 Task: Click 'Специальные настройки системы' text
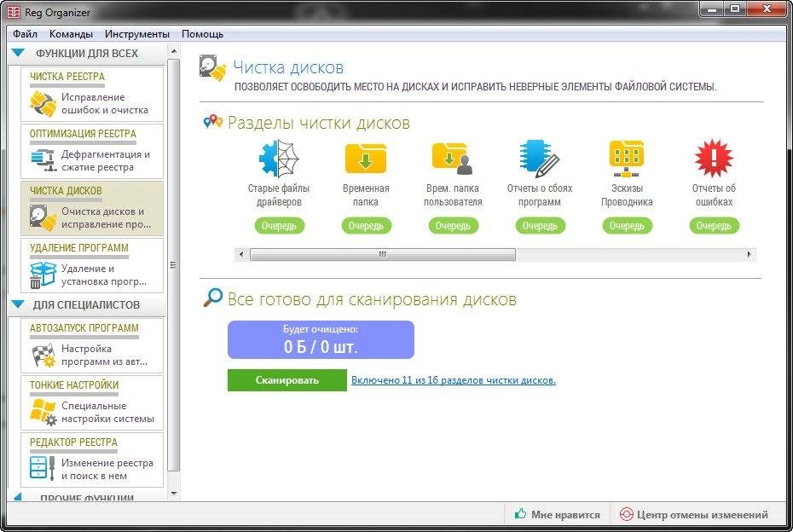[x=107, y=412]
